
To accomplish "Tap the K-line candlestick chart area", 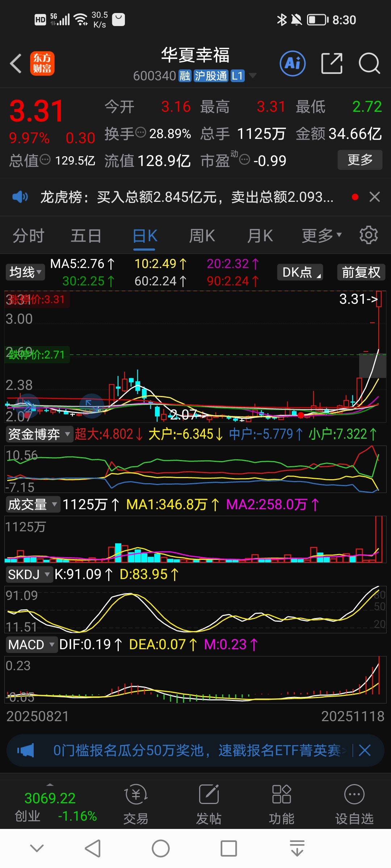I will 195,356.
